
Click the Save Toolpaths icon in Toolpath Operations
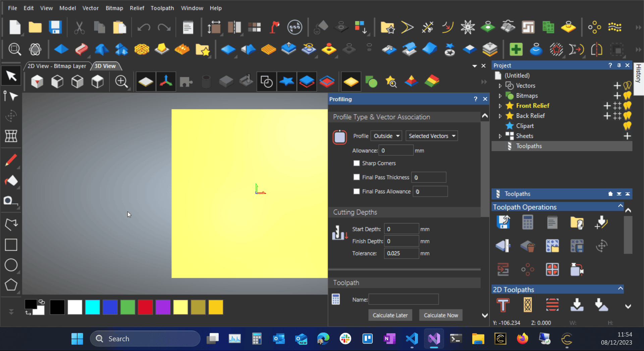(503, 222)
